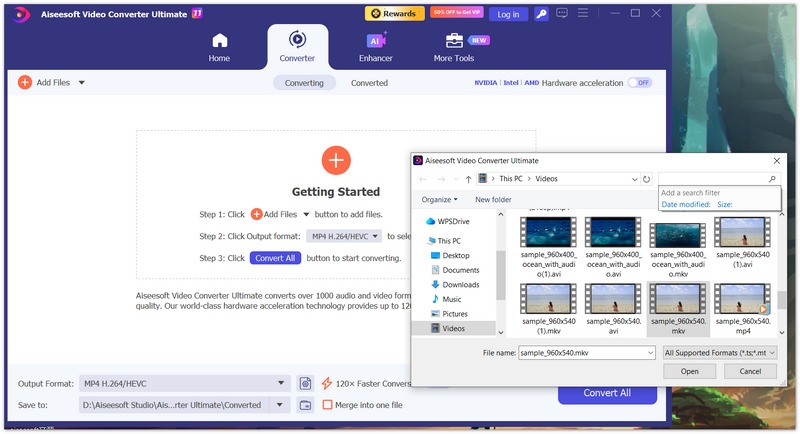Toggle Hardware acceleration switch

point(640,83)
